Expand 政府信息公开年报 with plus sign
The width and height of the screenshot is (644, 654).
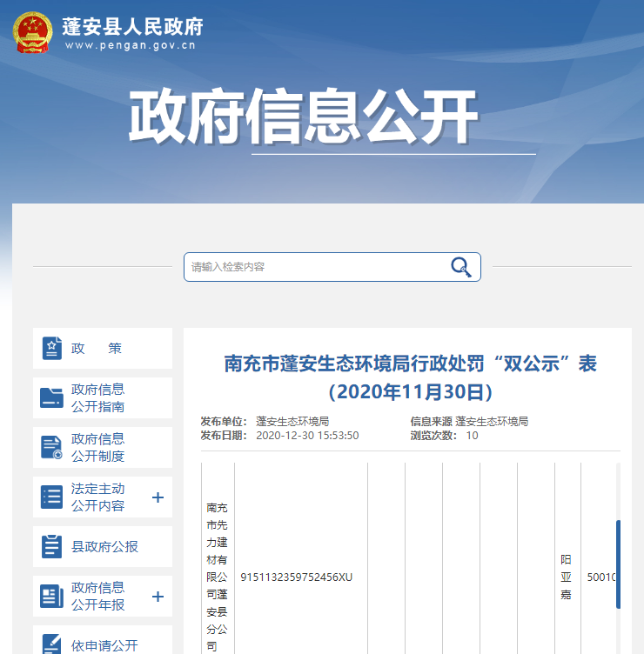pyautogui.click(x=158, y=597)
